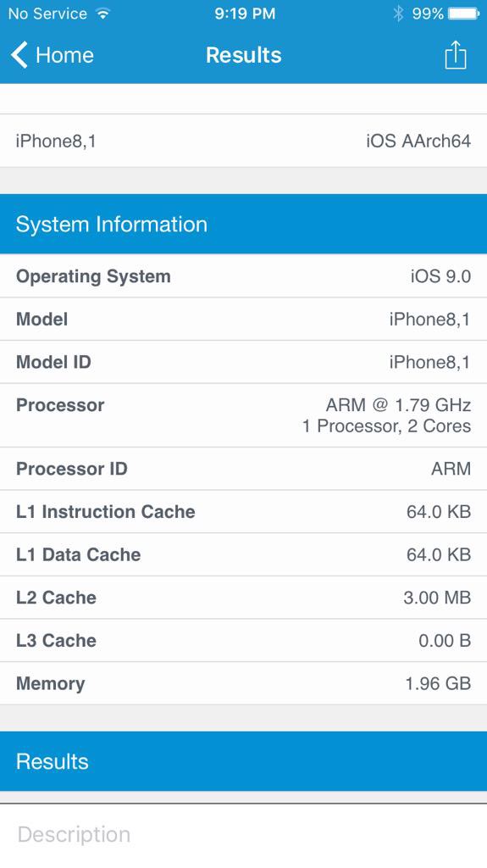Tap the L1 Instruction Cache row

coord(244,511)
